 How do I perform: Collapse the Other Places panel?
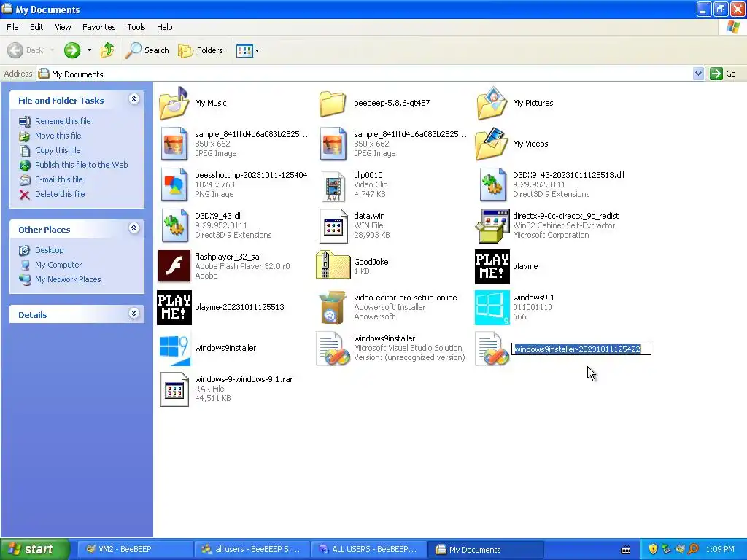click(x=134, y=228)
